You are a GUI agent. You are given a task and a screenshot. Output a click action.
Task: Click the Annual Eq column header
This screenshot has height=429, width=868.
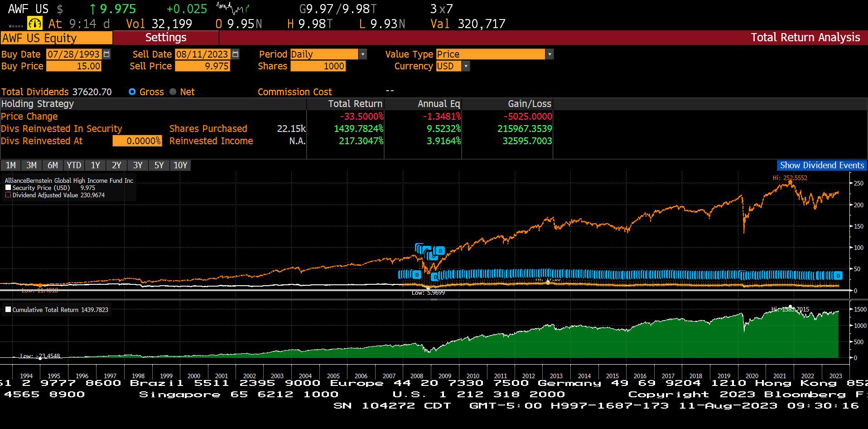[x=439, y=104]
